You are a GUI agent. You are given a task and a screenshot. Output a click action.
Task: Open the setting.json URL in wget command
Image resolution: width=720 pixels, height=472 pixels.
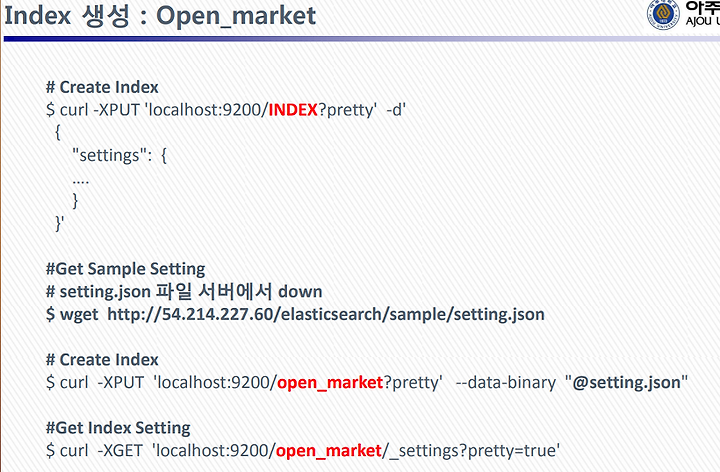coord(326,315)
